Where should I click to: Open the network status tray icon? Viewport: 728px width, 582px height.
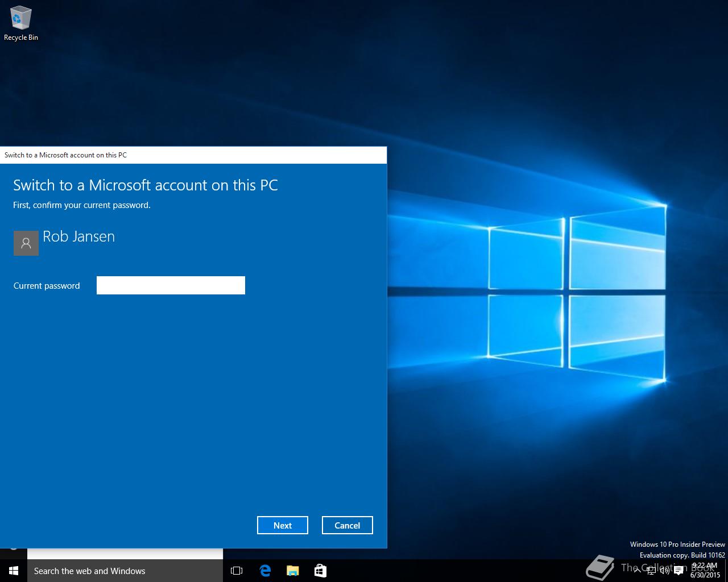[651, 571]
